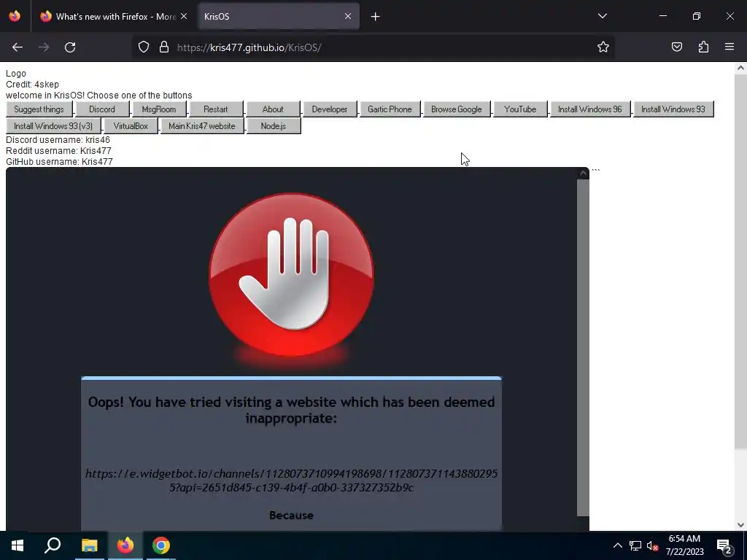Launch the VirtualBox button
747x560 pixels.
click(131, 126)
